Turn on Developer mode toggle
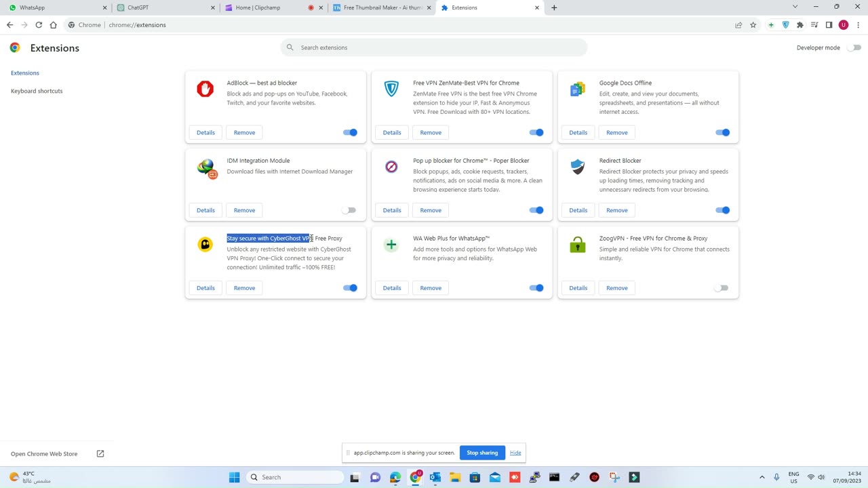Viewport: 868px width, 488px height. 855,47
